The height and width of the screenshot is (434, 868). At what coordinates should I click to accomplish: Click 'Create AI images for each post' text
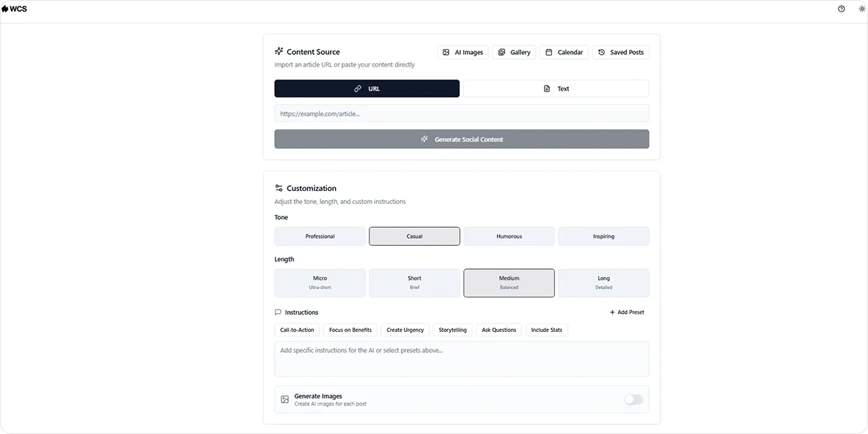pos(331,404)
